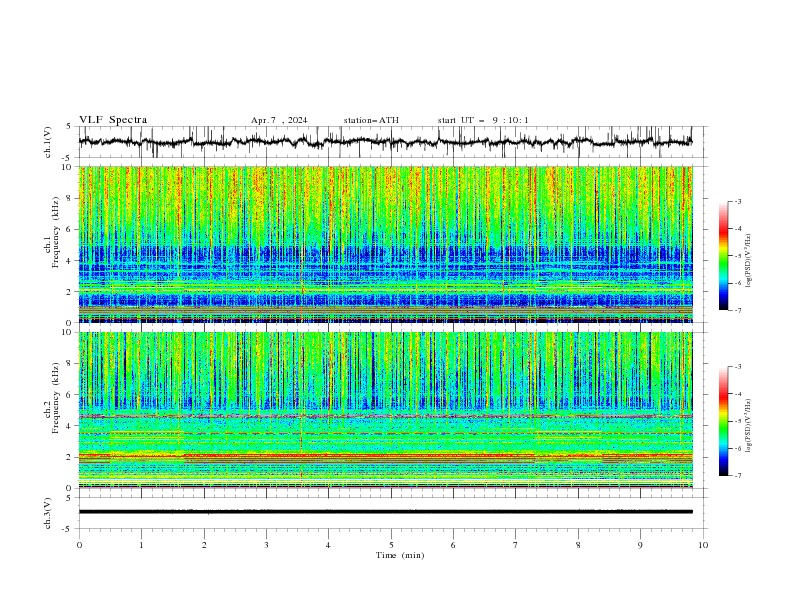The height and width of the screenshot is (612, 792).
Task: Click the '-7' tick on ch.2 colorbar
Action: click(x=738, y=476)
